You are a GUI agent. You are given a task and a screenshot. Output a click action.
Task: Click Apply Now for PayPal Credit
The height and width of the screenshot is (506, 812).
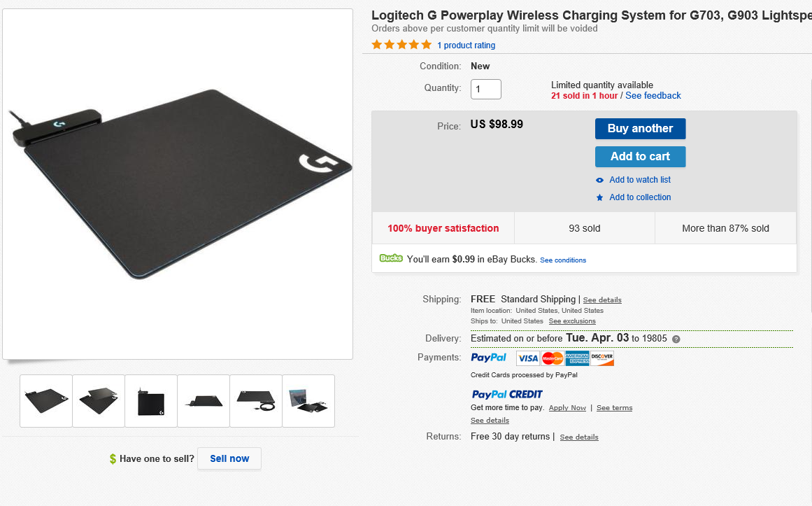click(567, 408)
